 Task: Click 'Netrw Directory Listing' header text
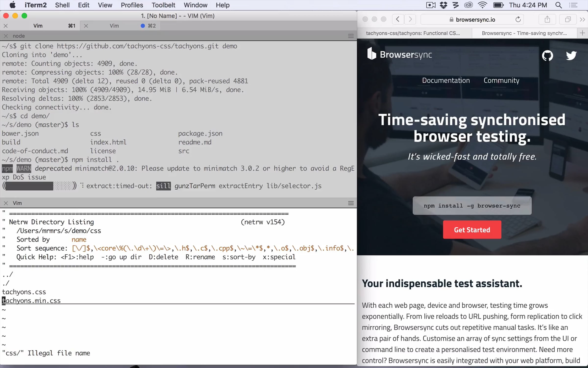click(51, 222)
